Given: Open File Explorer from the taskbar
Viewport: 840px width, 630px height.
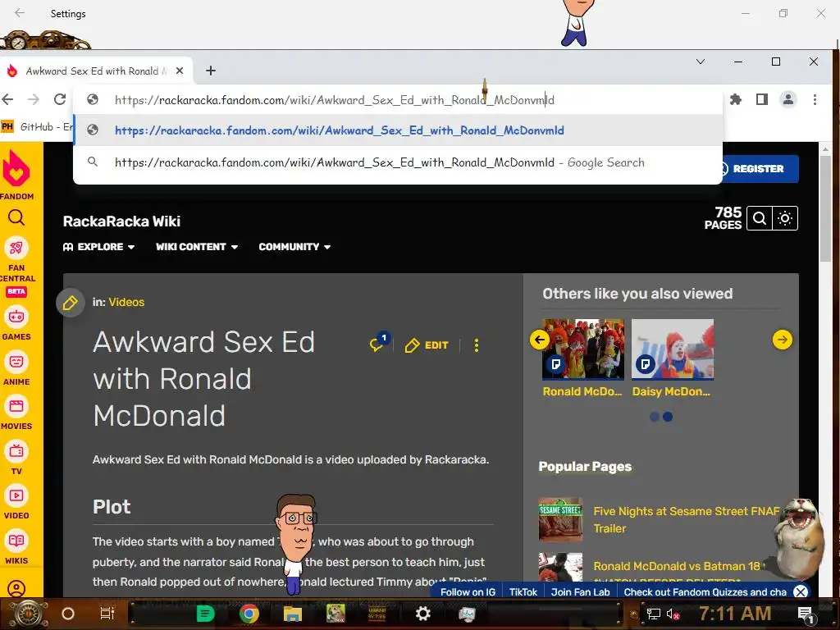Looking at the screenshot, I should pyautogui.click(x=293, y=614).
